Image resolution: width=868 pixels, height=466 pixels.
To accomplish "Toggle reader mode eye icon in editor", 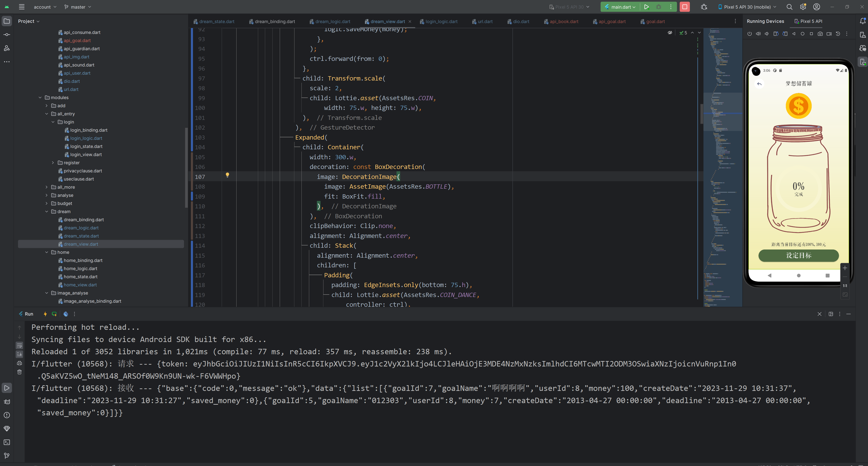I will tap(670, 33).
